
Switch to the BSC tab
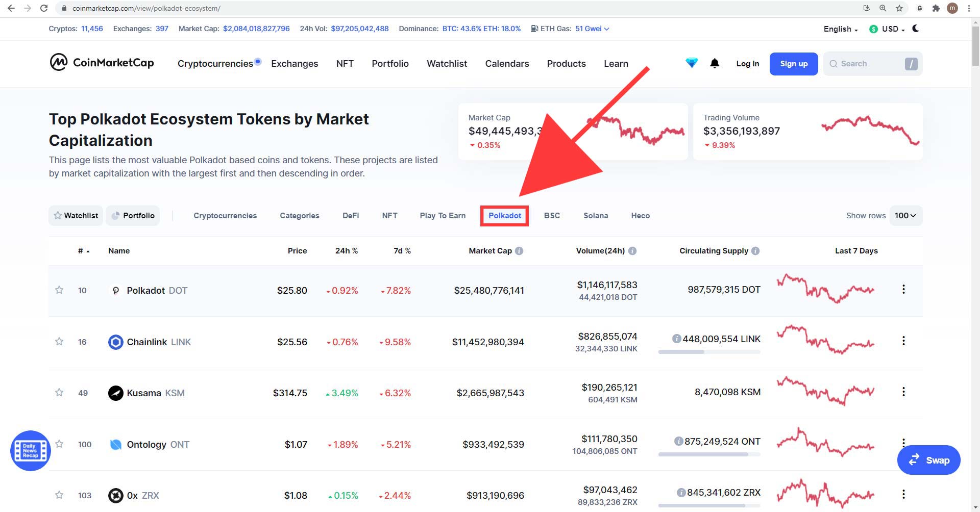pos(552,216)
